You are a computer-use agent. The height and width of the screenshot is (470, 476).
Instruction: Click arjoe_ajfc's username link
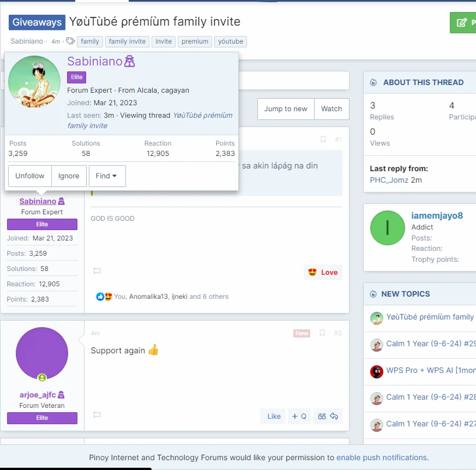pyautogui.click(x=38, y=395)
